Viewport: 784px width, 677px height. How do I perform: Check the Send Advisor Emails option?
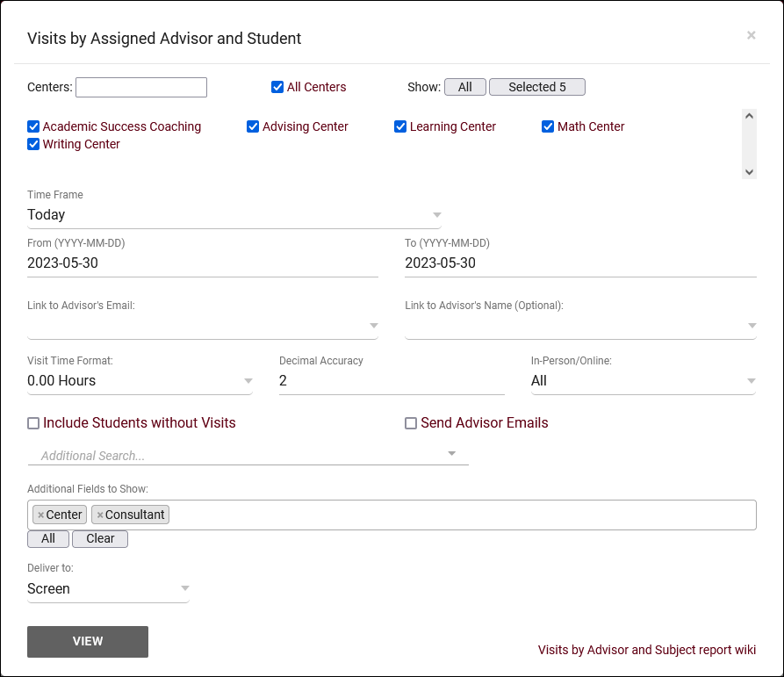411,423
